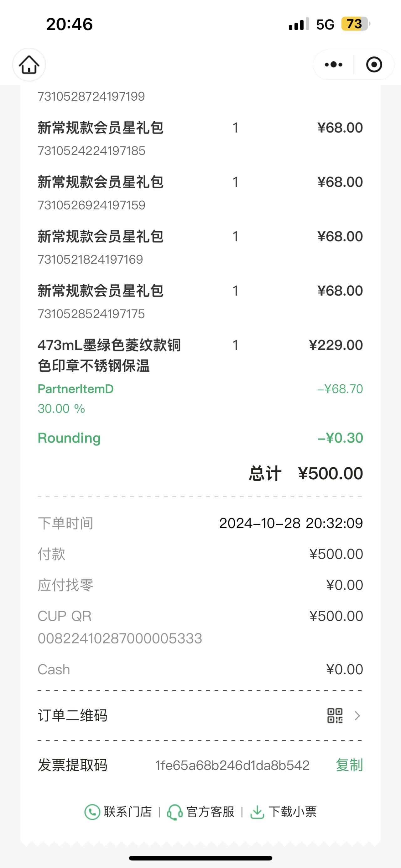Image resolution: width=401 pixels, height=868 pixels.
Task: Copy invoice code with 复制
Action: 350,765
